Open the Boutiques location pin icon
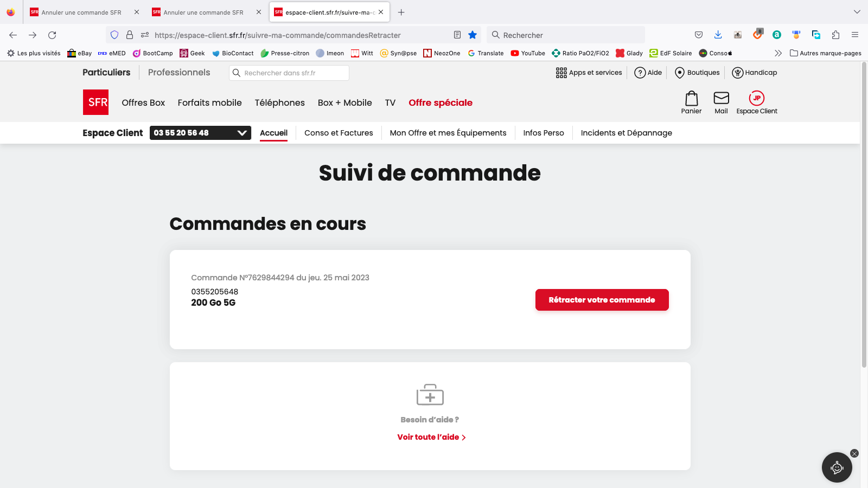 679,73
